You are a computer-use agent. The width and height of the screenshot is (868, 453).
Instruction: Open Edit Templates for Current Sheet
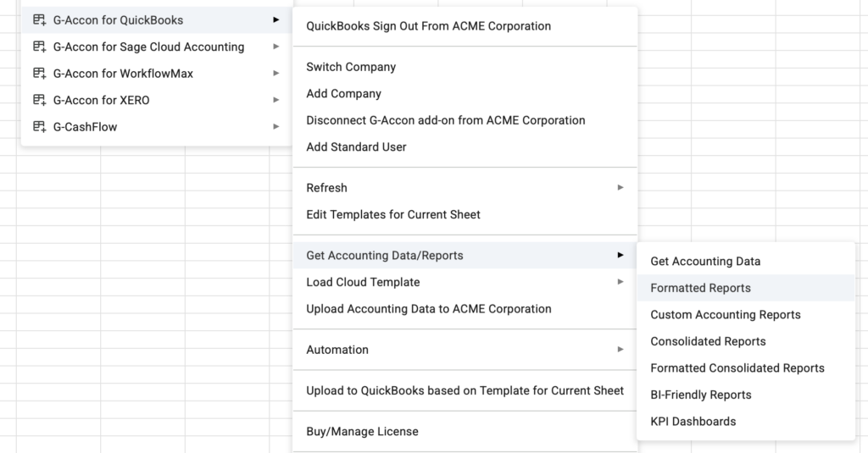coord(392,215)
